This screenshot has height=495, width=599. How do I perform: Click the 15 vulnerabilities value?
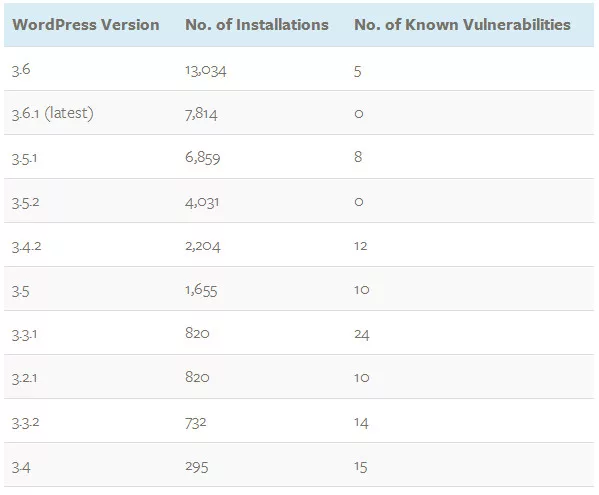point(361,467)
